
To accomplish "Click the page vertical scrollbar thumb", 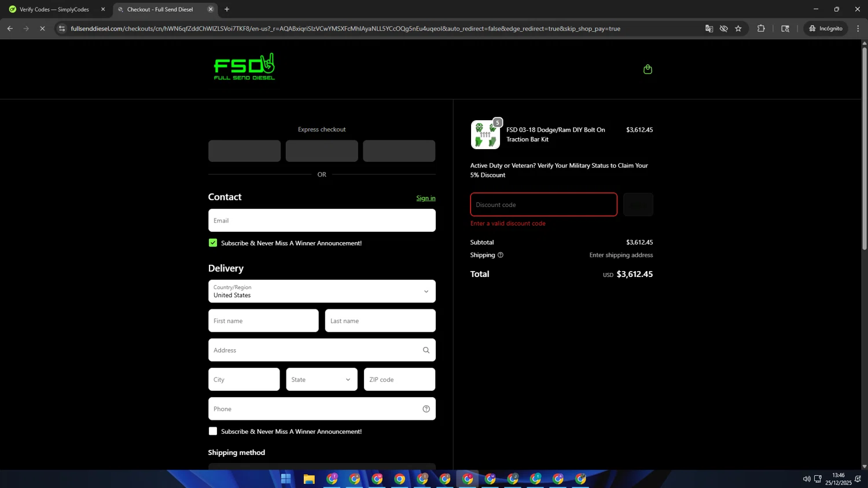I will (x=865, y=148).
